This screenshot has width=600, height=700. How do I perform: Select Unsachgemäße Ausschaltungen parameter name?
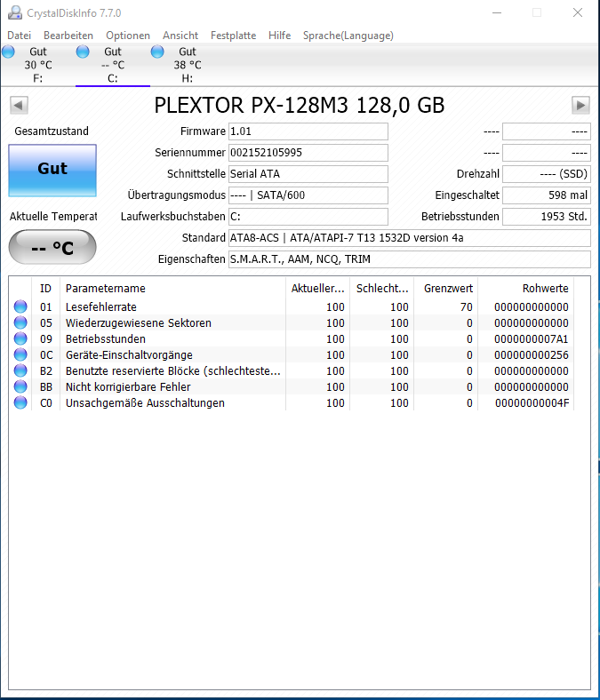[145, 403]
